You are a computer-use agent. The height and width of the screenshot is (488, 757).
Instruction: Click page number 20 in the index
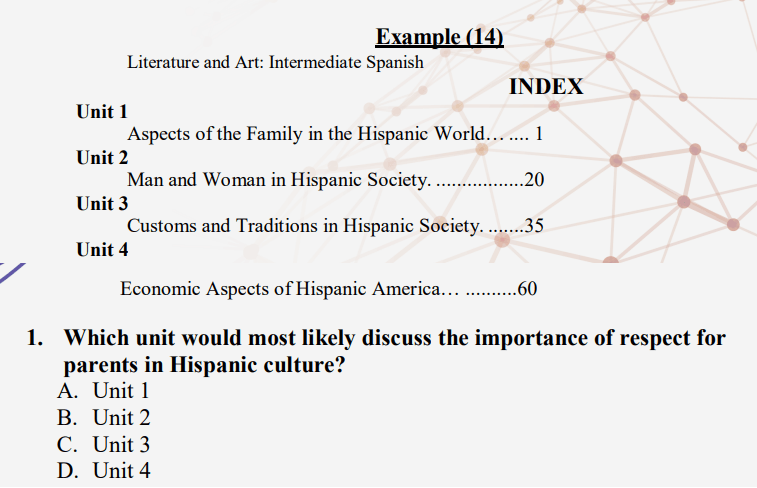point(534,180)
